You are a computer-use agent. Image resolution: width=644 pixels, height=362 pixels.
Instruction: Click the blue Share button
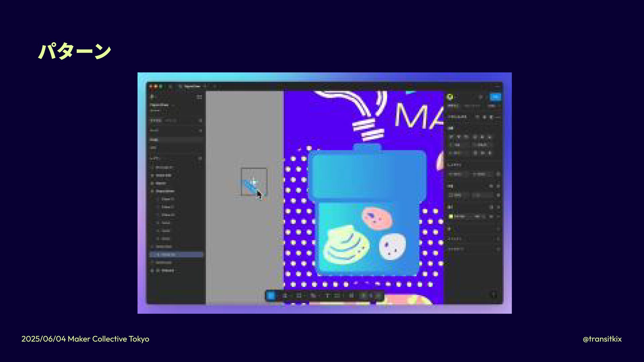point(495,97)
